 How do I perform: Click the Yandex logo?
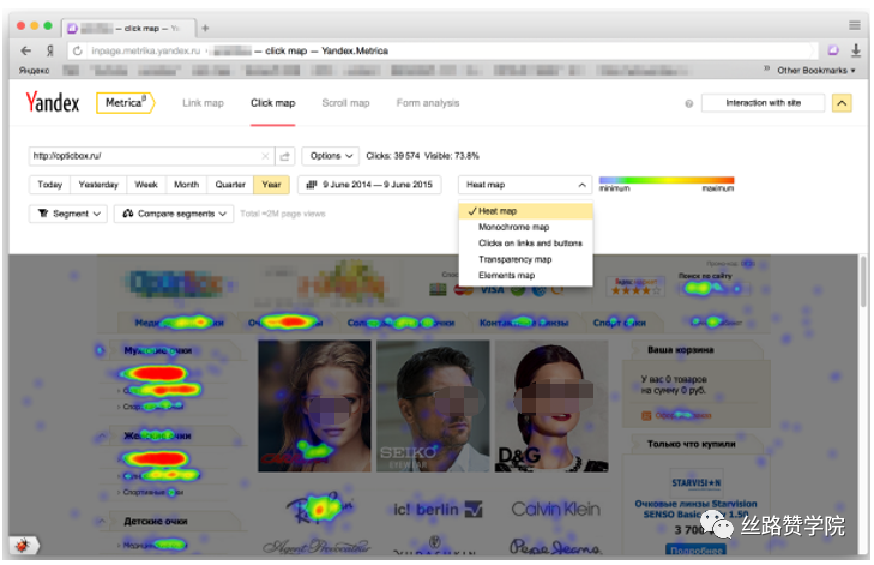click(52, 103)
